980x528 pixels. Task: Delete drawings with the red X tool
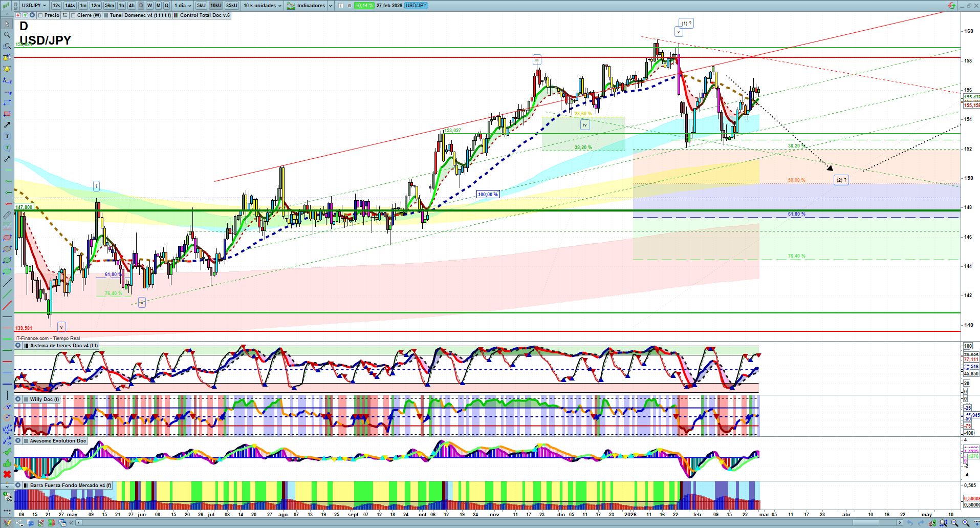7,474
